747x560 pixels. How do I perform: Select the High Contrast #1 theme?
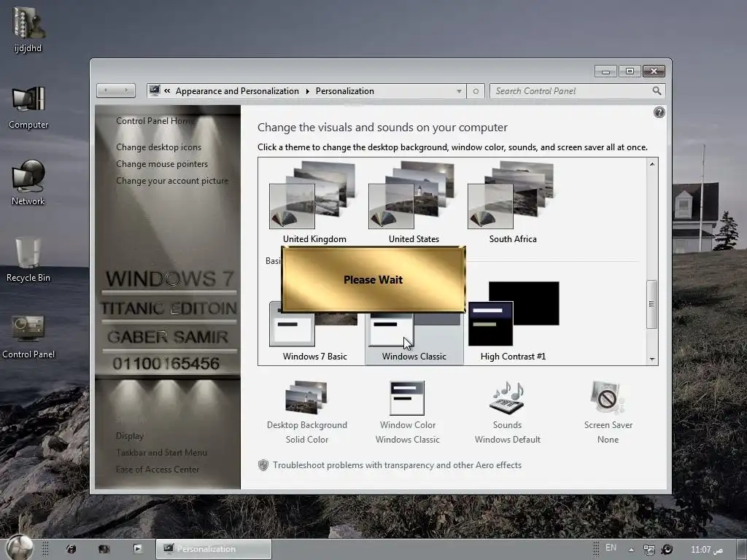pos(513,322)
